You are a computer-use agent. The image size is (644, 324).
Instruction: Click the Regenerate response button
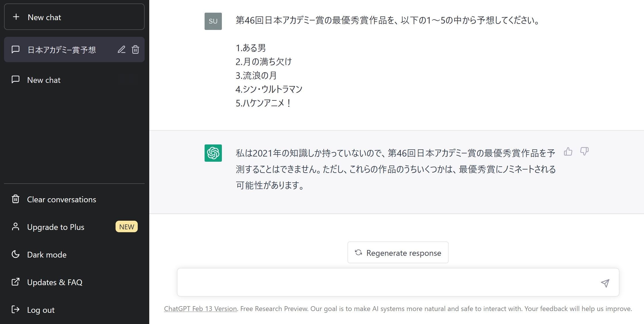398,253
